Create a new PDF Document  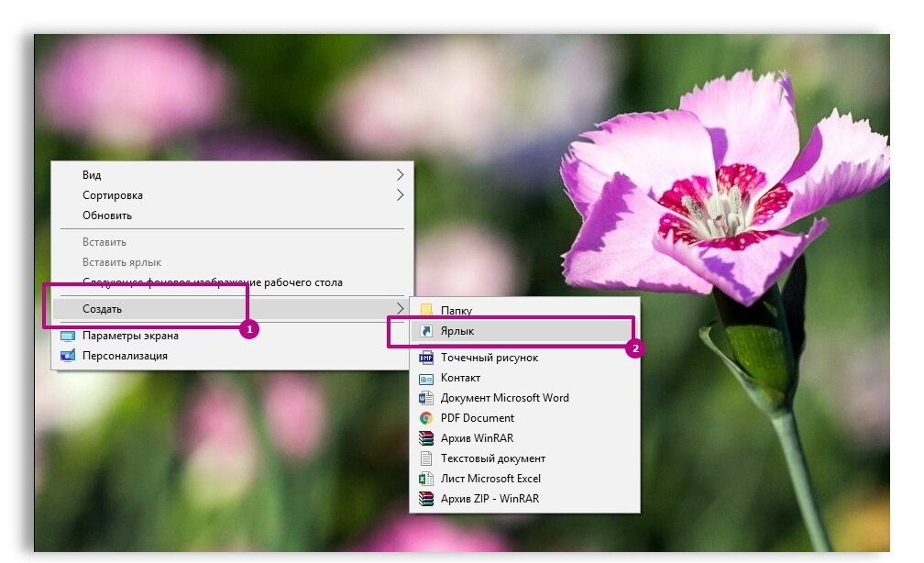[x=524, y=418]
